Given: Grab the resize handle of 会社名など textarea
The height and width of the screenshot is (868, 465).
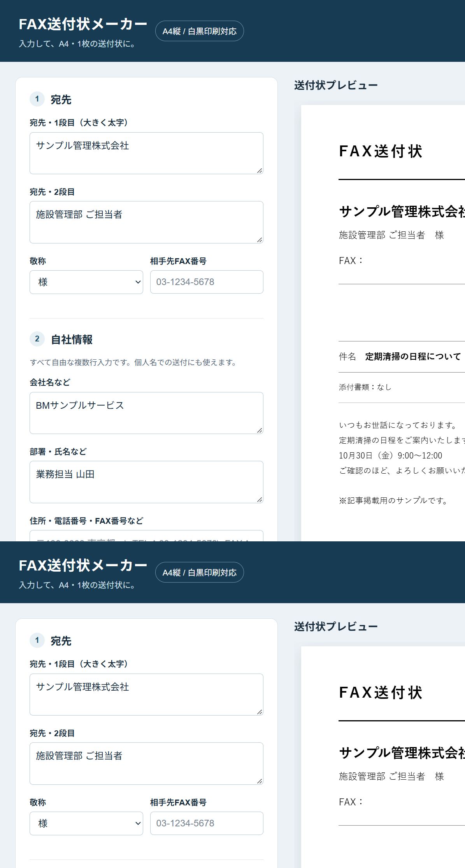Looking at the screenshot, I should click(260, 430).
